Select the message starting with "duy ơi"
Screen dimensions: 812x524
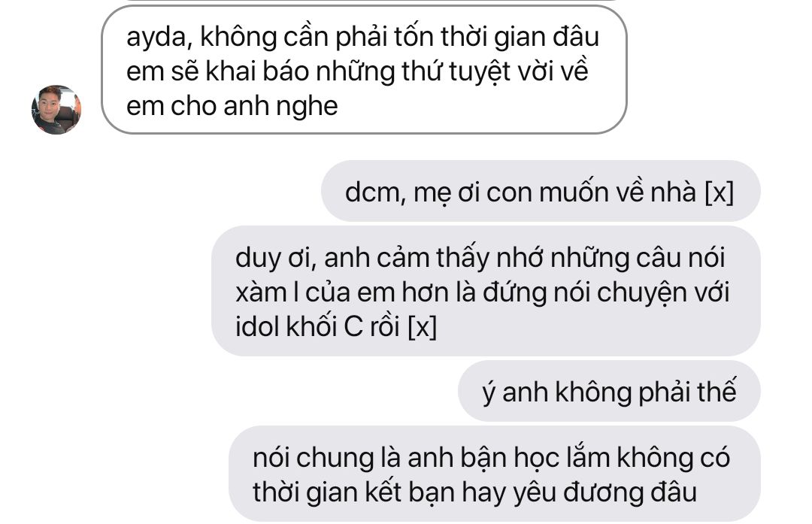[486, 291]
